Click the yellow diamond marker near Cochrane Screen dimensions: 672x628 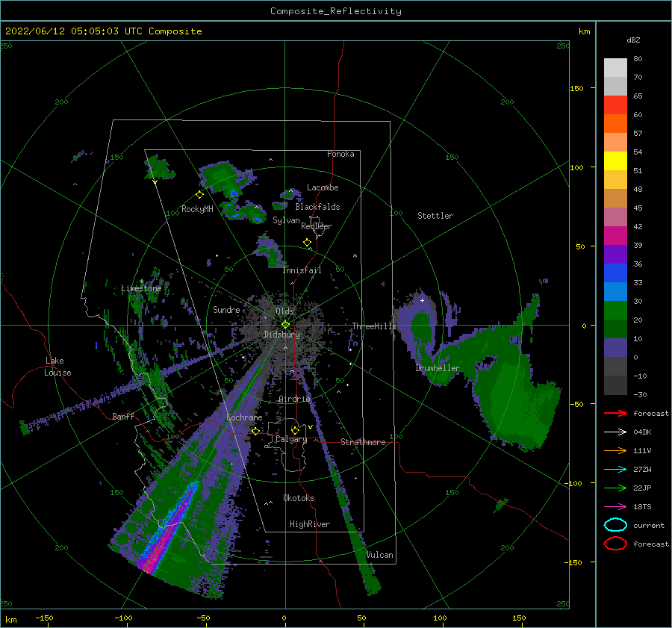point(255,431)
